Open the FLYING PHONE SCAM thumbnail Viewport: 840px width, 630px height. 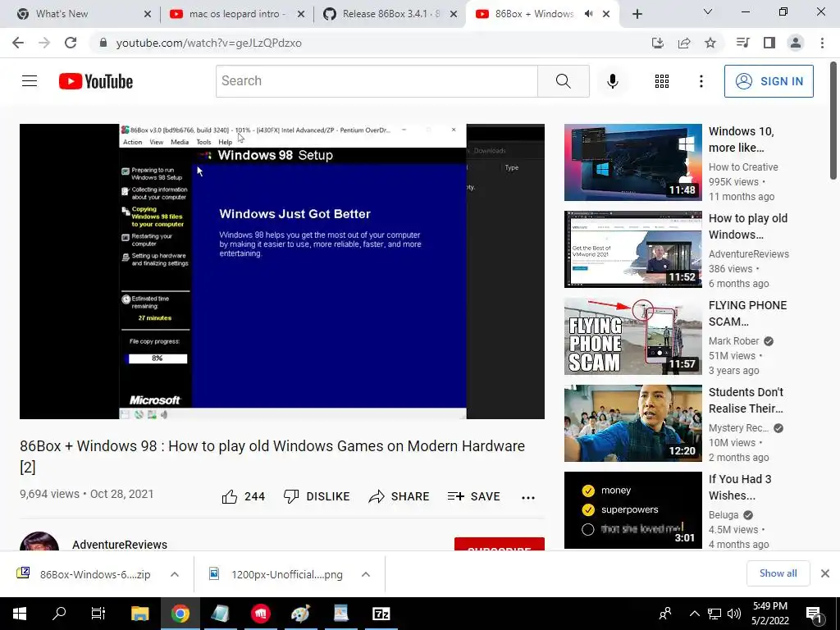point(632,336)
